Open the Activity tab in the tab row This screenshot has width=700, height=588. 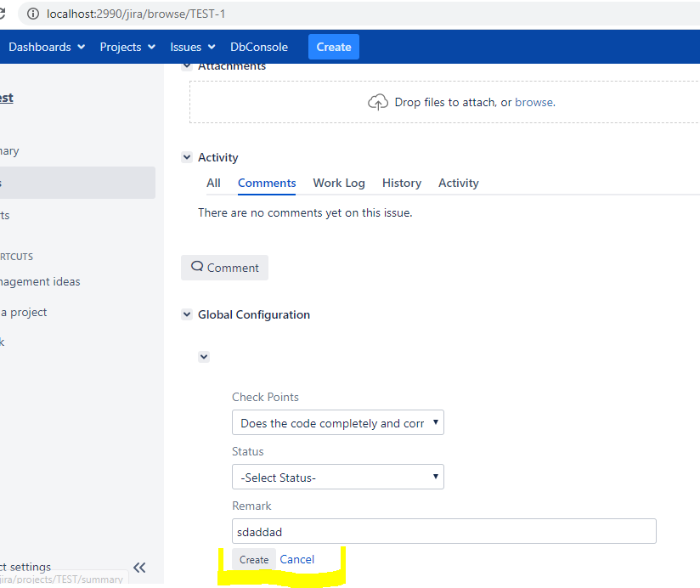pos(459,183)
